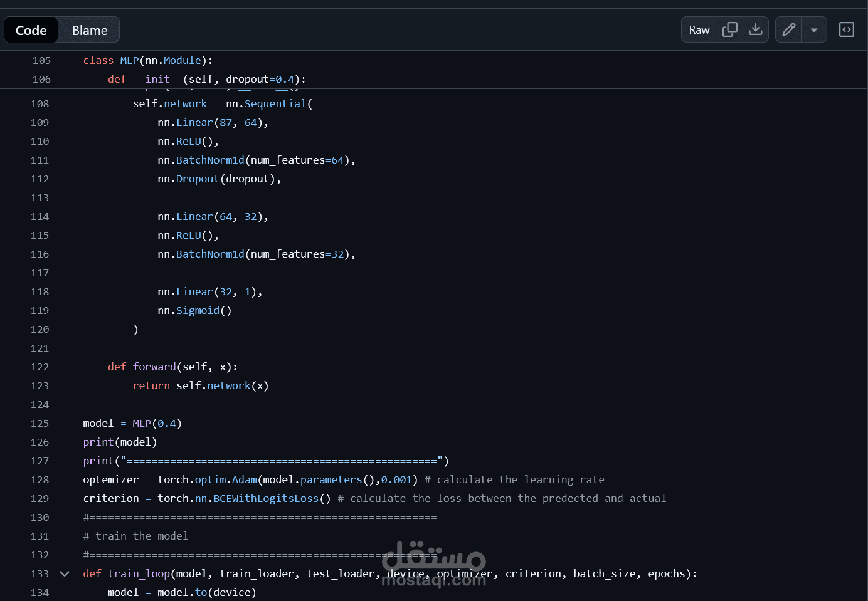The image size is (868, 601).
Task: Select line number 105
Action: [x=41, y=60]
